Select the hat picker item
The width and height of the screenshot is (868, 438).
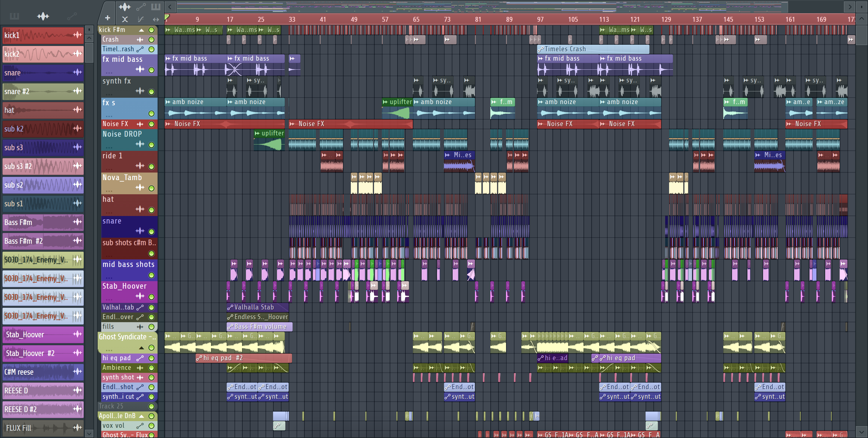[x=43, y=110]
